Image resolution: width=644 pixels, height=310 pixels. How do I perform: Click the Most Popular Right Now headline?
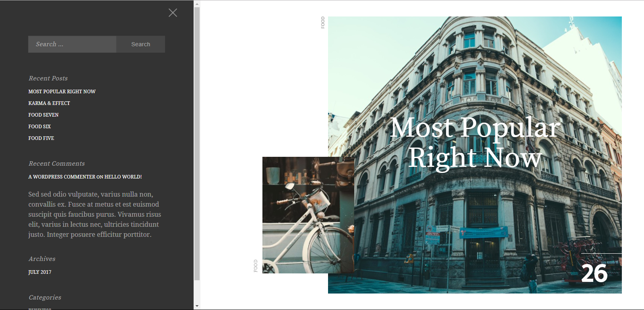(475, 142)
